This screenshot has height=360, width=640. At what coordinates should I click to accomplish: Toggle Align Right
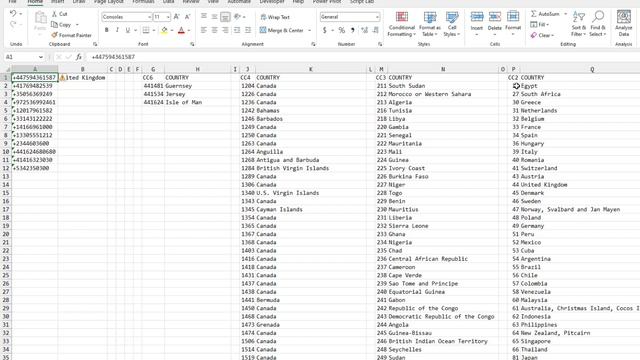225,30
